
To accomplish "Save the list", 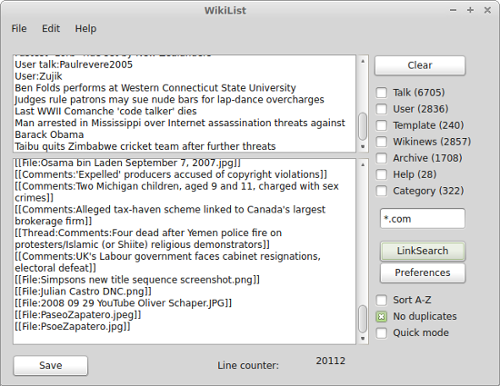I will pos(51,365).
